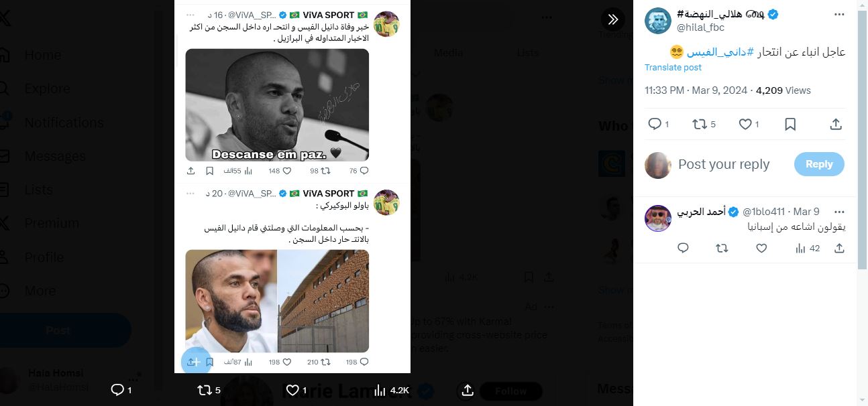Share the 1blo411 reply
This screenshot has width=868, height=406.
tap(839, 248)
